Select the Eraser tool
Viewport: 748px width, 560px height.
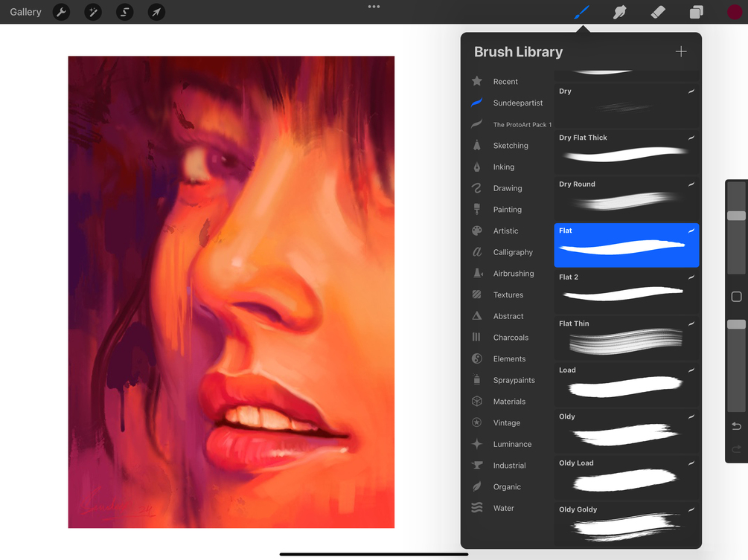point(658,12)
